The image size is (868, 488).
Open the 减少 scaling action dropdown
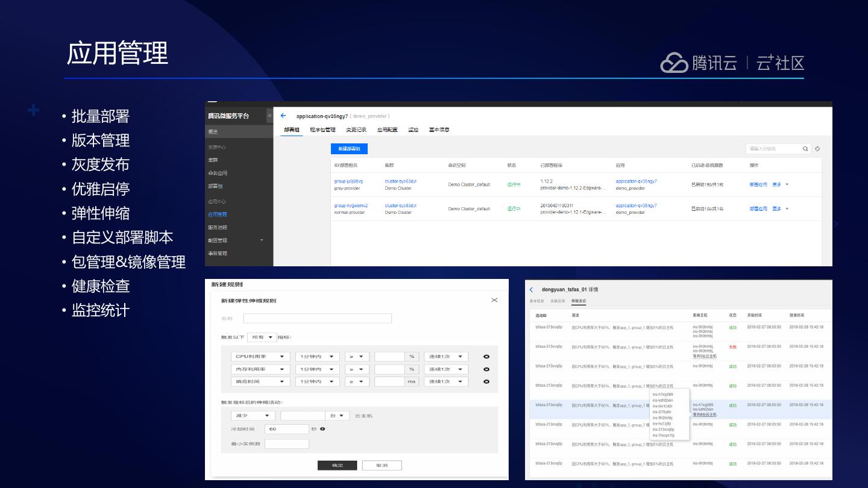tap(253, 416)
